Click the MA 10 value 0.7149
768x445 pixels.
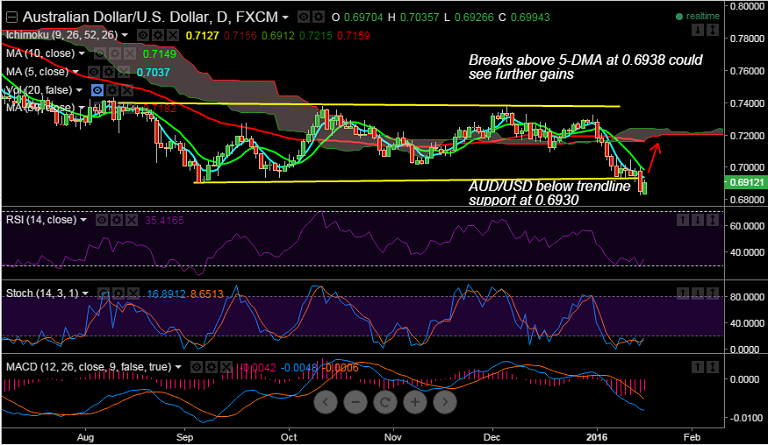(159, 54)
